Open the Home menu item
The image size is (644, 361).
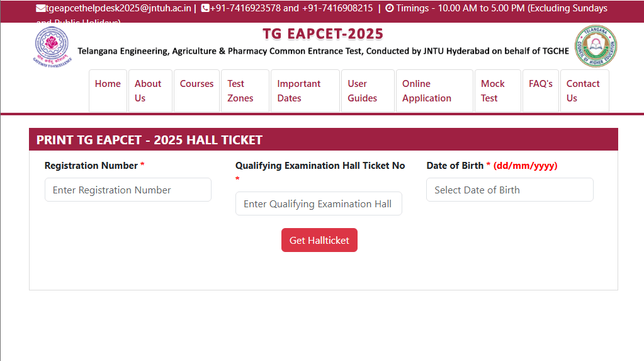[x=108, y=84]
